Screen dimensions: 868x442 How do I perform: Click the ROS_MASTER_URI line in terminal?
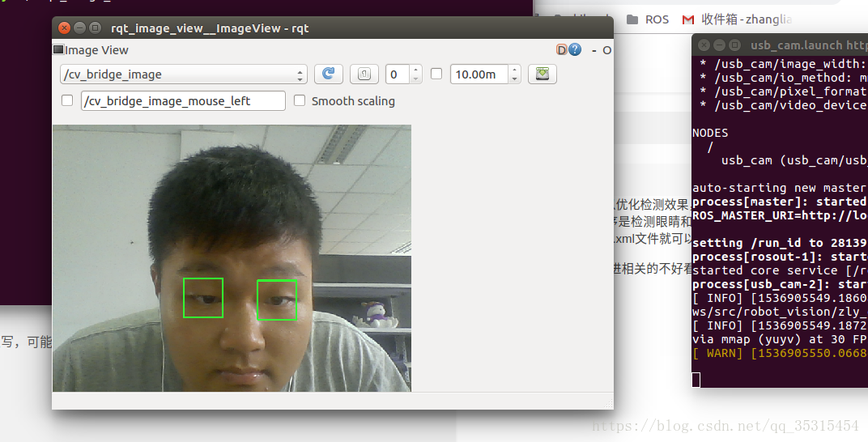click(780, 215)
